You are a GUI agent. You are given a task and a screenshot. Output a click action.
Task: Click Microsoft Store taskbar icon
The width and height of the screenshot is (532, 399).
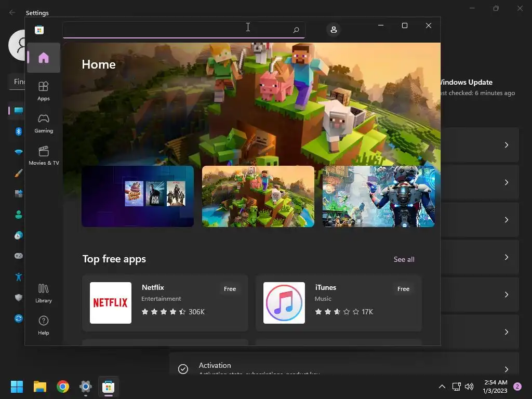[x=108, y=387]
